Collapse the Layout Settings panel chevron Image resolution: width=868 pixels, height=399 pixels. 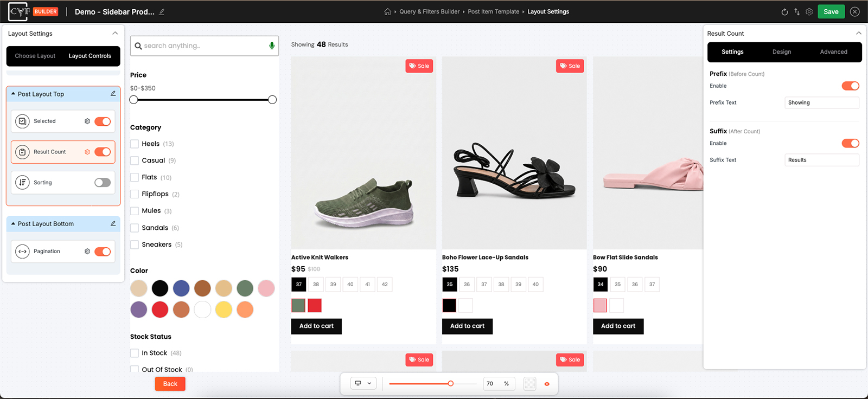(115, 34)
